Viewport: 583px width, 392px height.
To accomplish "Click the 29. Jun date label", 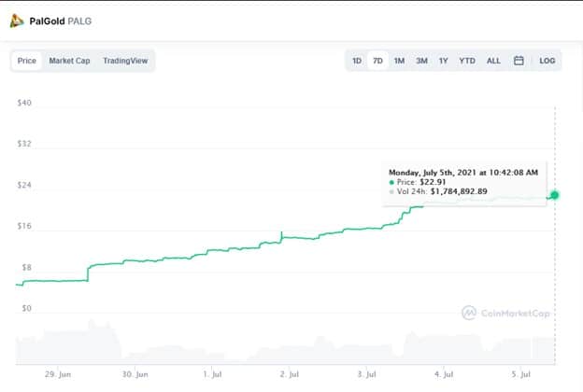I will [x=58, y=374].
